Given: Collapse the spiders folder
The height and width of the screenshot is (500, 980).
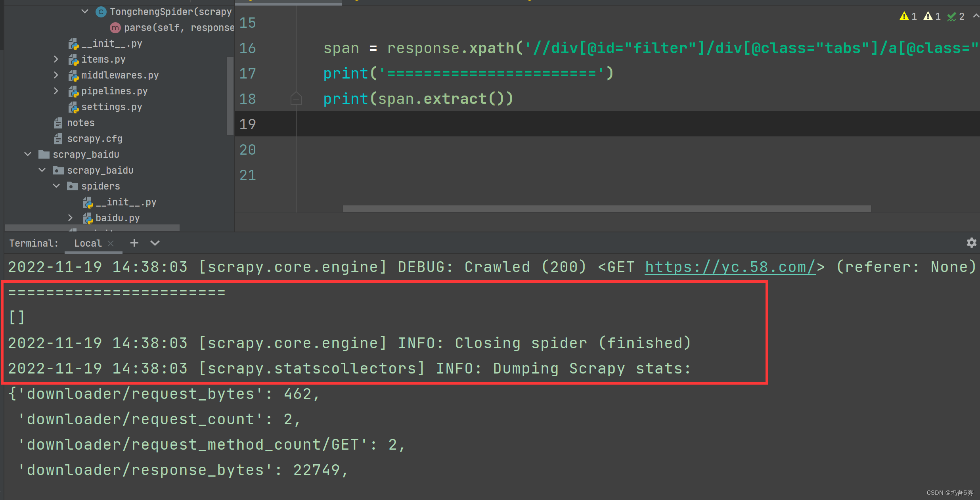Looking at the screenshot, I should point(56,186).
